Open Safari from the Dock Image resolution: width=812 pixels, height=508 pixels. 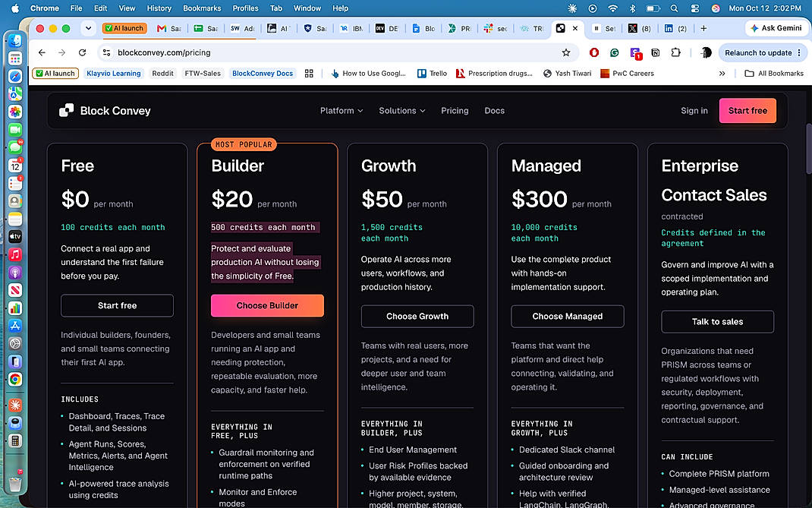click(15, 76)
